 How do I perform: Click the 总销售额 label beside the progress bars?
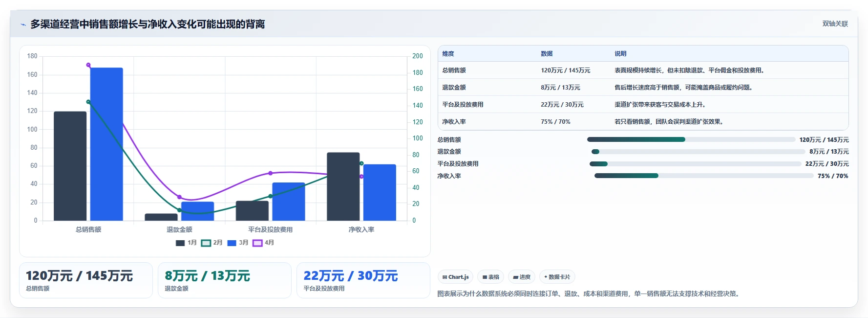click(449, 140)
